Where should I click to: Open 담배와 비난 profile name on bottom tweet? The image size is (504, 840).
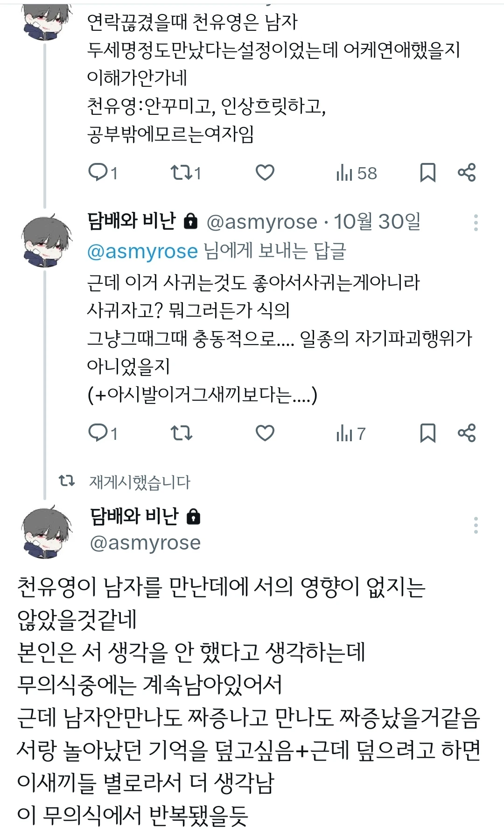tap(134, 515)
